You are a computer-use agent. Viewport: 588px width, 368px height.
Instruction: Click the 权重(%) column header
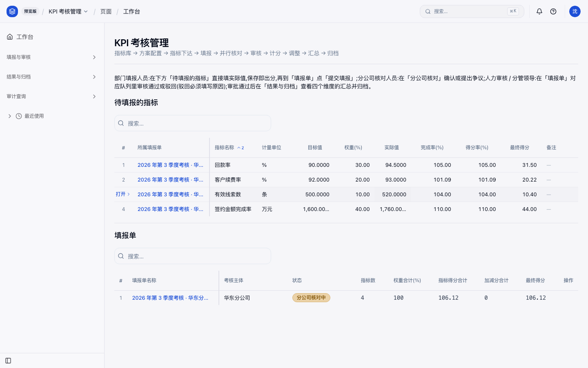point(353,148)
